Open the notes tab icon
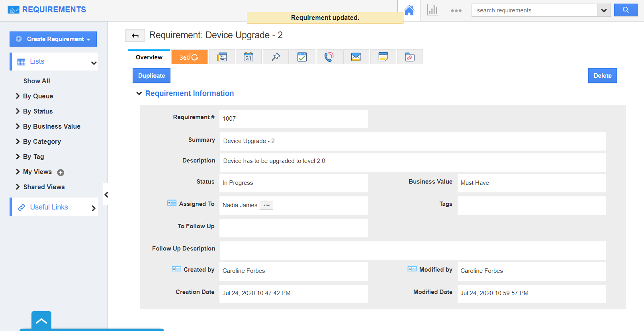 (x=383, y=57)
